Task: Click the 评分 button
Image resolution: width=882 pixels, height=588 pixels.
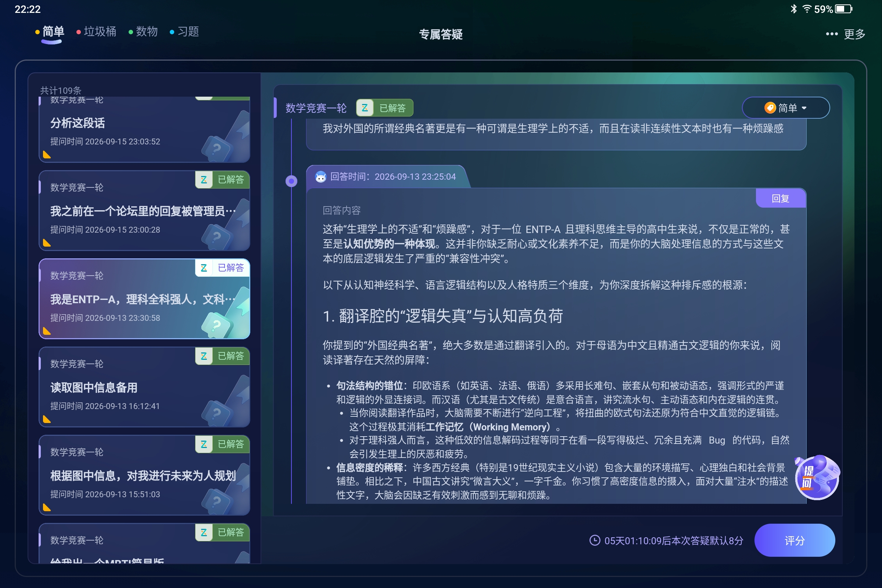Action: point(794,540)
